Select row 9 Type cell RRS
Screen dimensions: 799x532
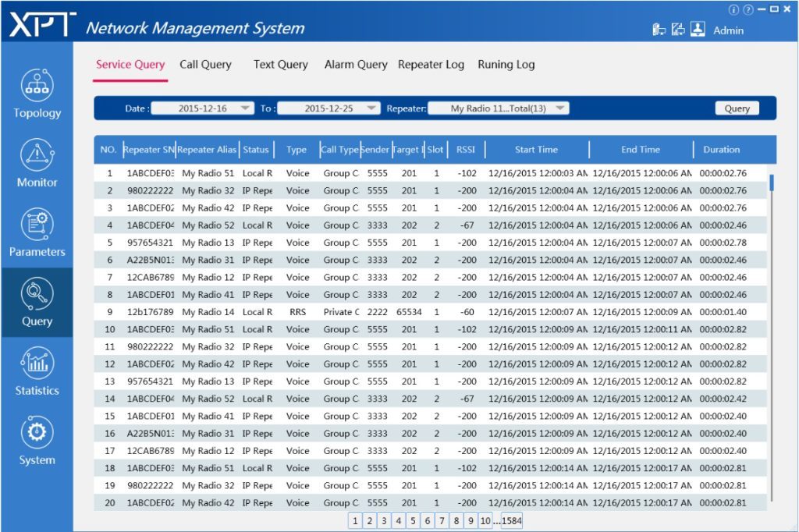point(297,312)
